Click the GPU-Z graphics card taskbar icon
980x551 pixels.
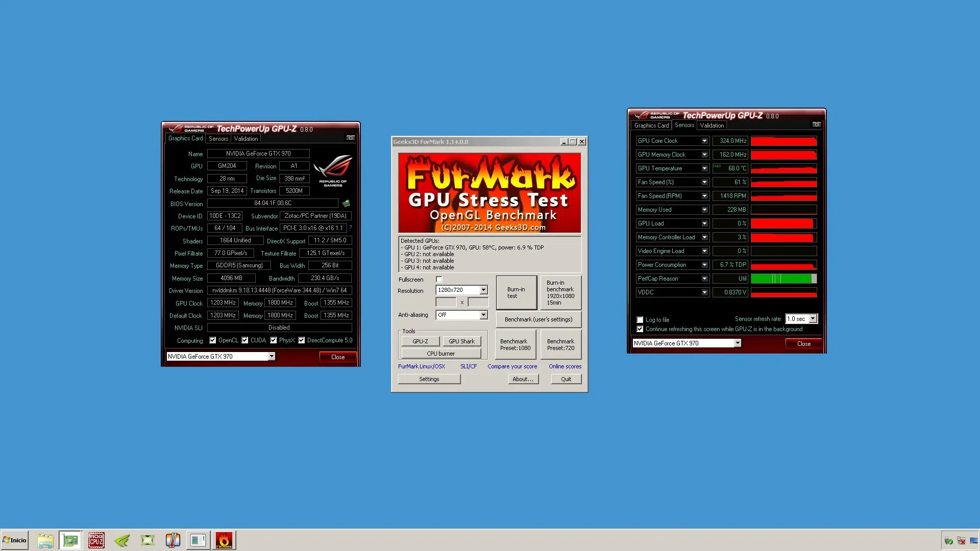pos(70,540)
